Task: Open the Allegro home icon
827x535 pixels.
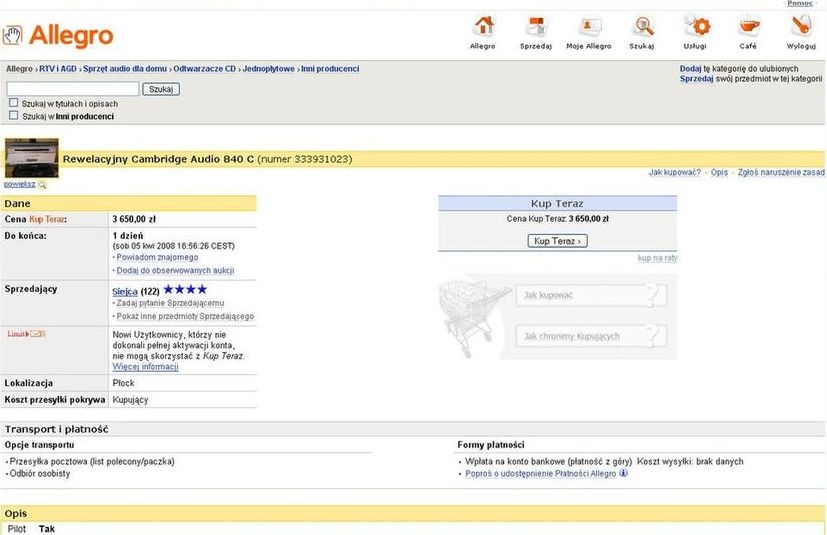Action: pos(483,26)
